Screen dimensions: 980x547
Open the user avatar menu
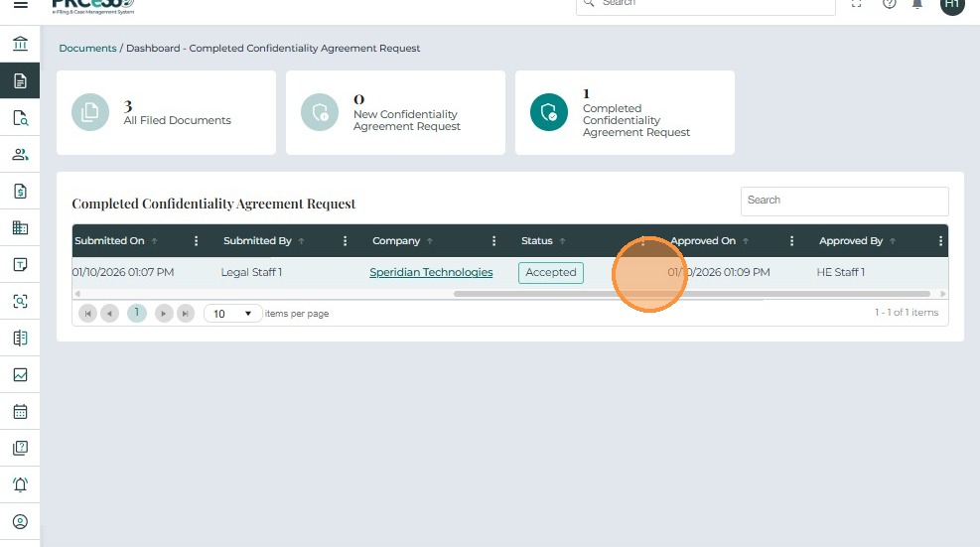coord(952,5)
